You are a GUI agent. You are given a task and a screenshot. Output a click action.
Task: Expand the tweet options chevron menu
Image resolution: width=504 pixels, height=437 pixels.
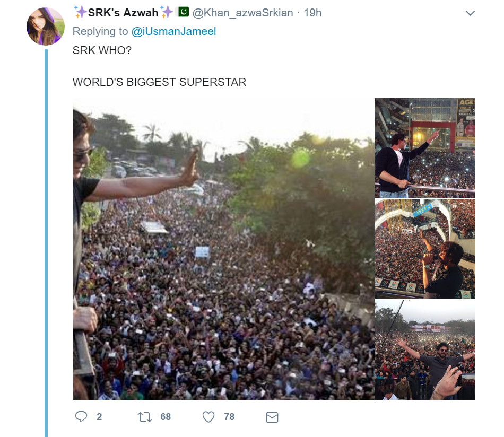click(470, 13)
